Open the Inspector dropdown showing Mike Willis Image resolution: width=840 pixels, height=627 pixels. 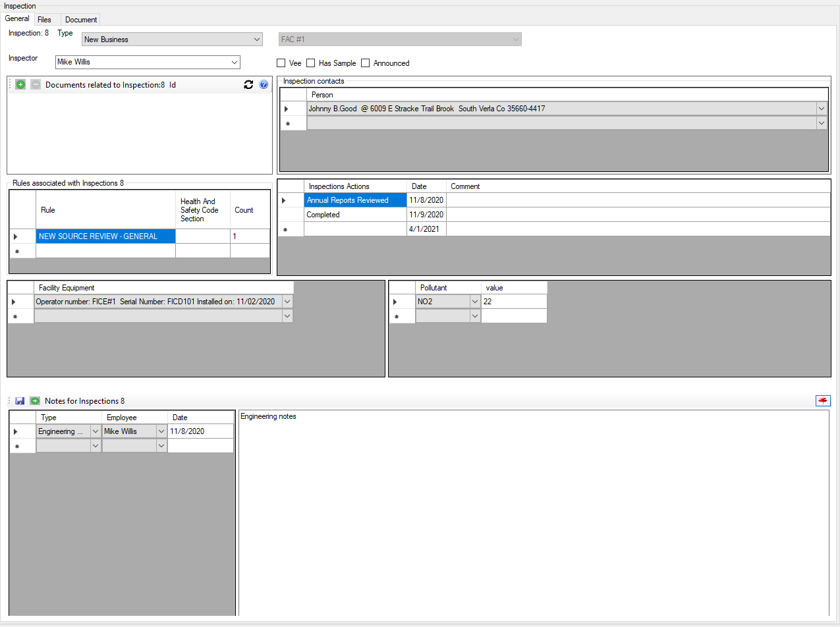[x=235, y=62]
